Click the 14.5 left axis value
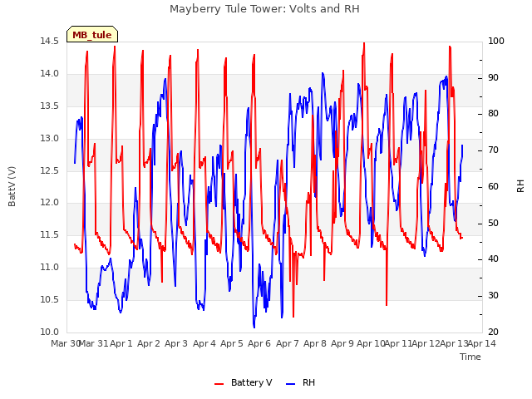 [x=50, y=42]
